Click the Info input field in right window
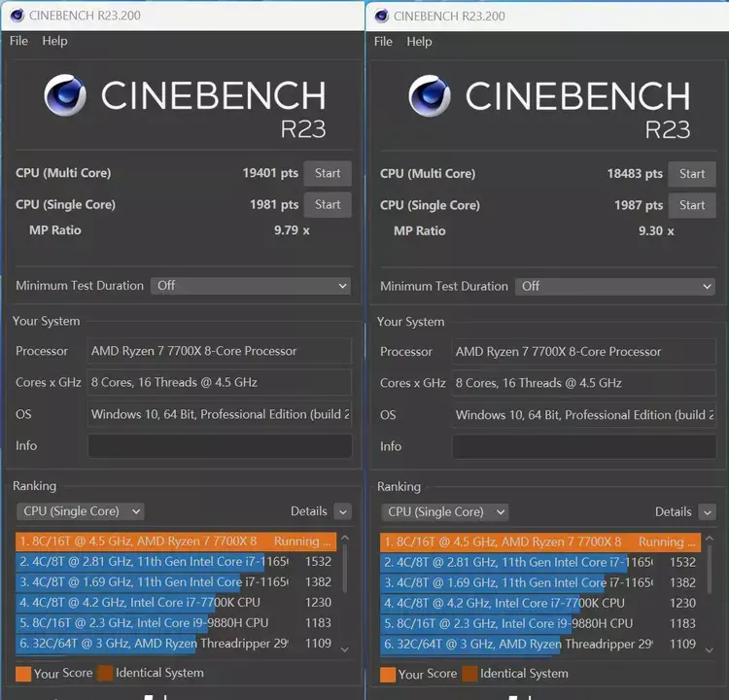This screenshot has width=729, height=700. pos(584,447)
